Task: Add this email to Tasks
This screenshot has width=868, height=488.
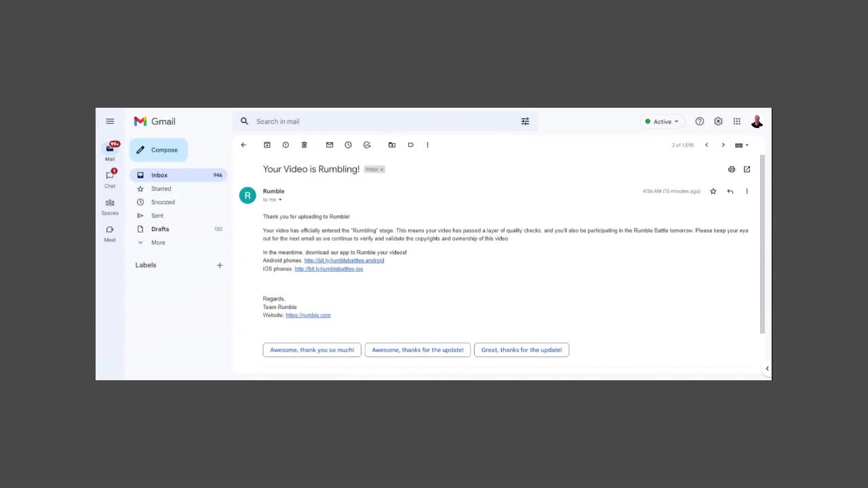Action: [x=367, y=145]
